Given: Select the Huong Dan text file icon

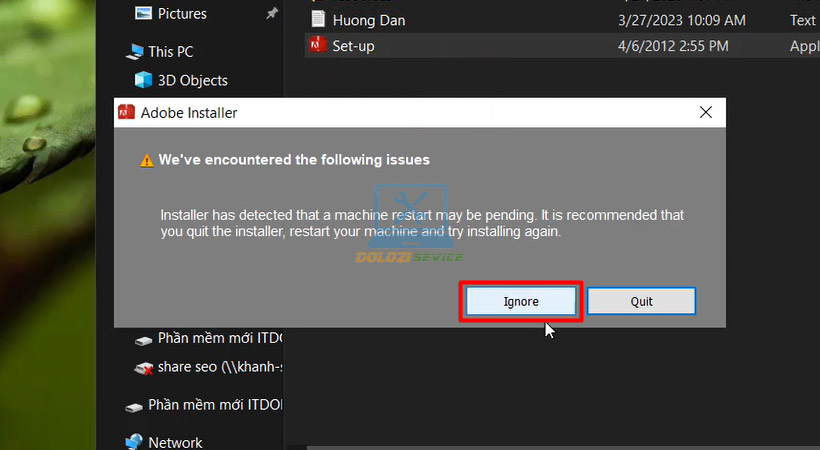Looking at the screenshot, I should click(x=318, y=20).
